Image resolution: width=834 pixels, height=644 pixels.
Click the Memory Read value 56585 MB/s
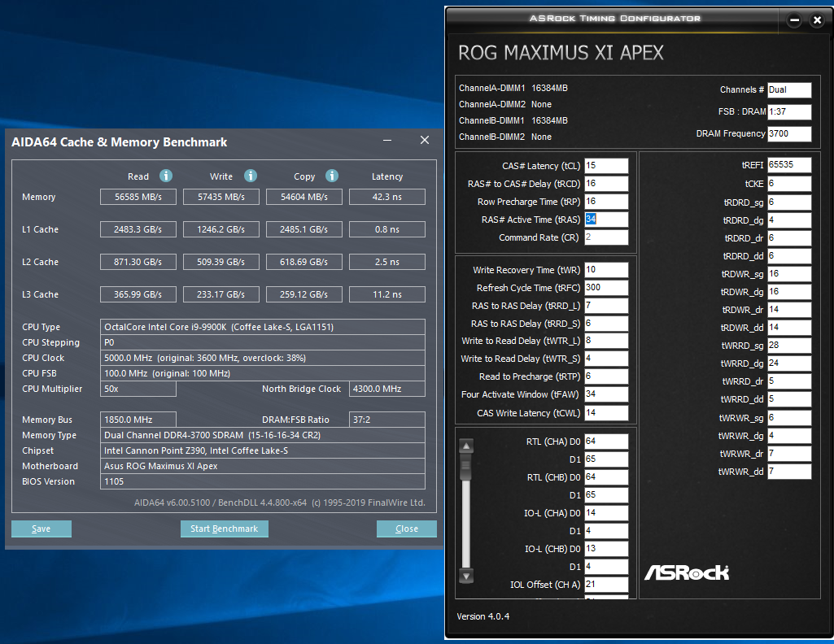click(x=138, y=197)
